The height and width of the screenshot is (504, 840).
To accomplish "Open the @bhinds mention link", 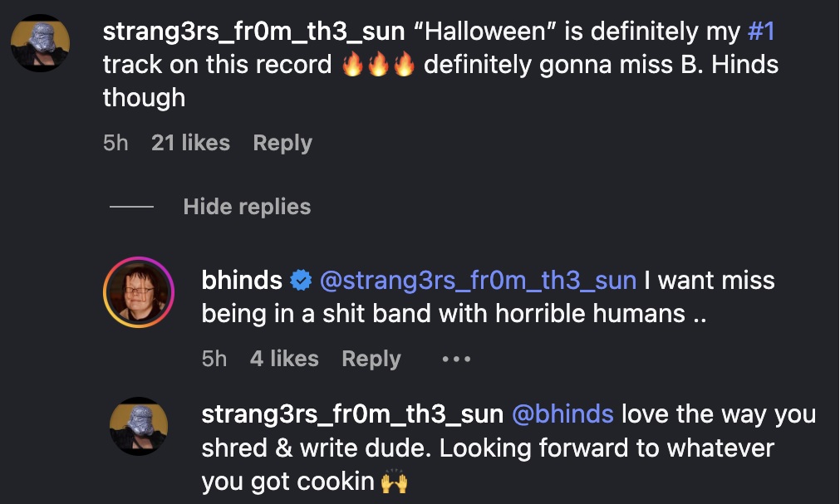I will 562,414.
